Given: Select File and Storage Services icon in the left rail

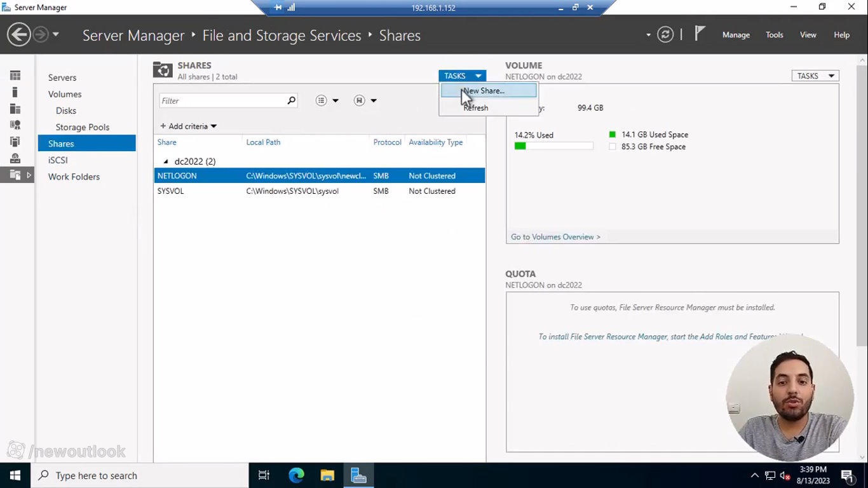Looking at the screenshot, I should click(15, 175).
